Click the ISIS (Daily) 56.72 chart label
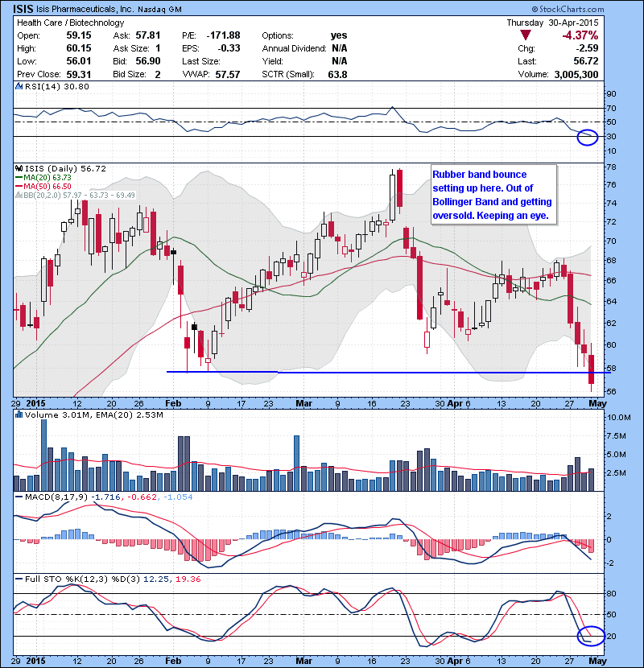Screen dimensions: 644x668 pos(65,169)
